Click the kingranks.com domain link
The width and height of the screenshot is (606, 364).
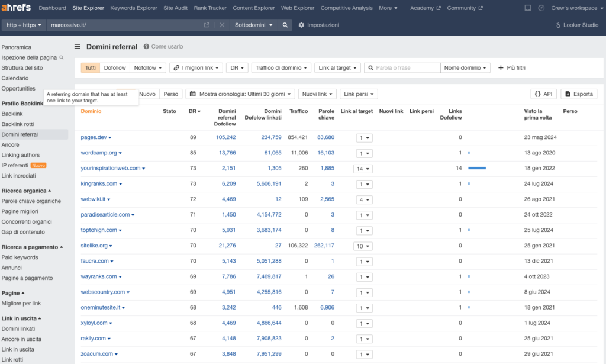[99, 183]
